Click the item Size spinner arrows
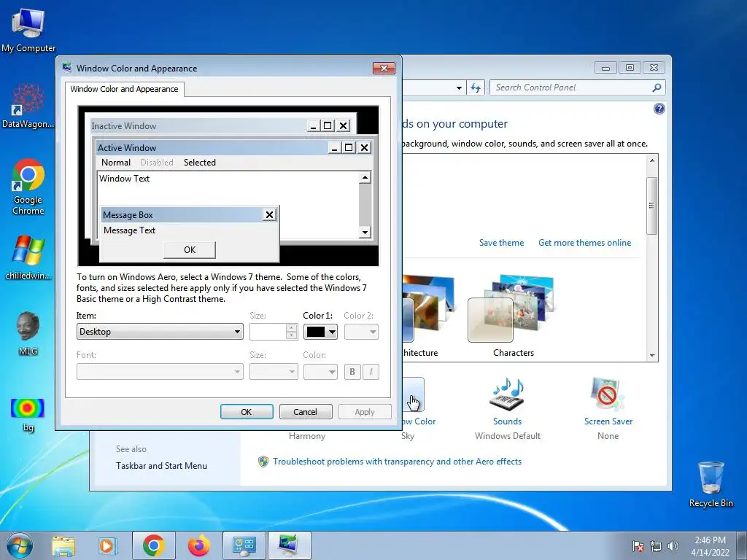The height and width of the screenshot is (560, 747). (x=292, y=332)
